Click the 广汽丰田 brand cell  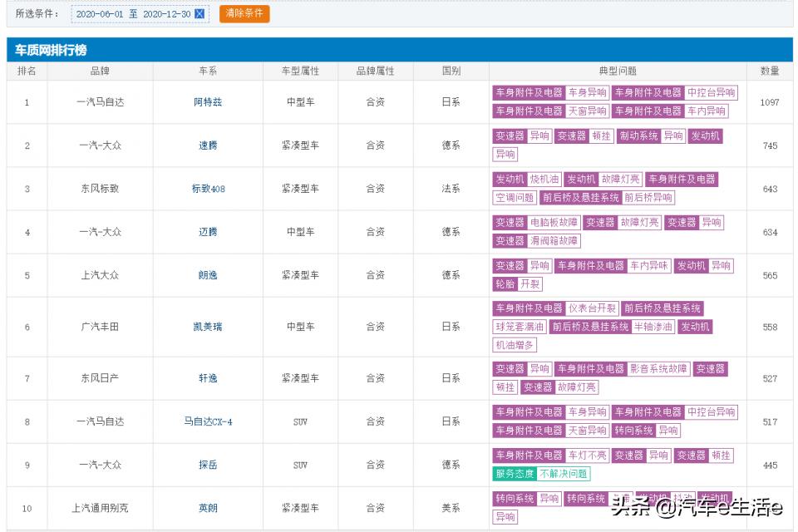point(100,327)
